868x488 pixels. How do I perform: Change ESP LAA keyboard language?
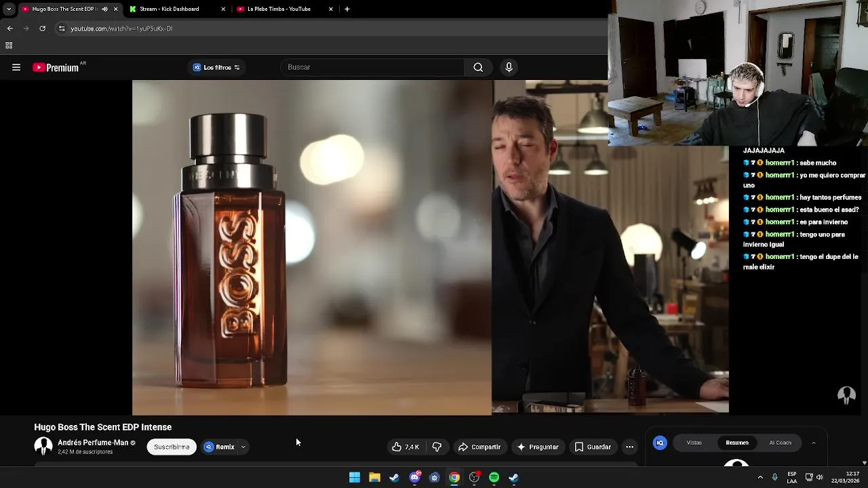coord(791,477)
